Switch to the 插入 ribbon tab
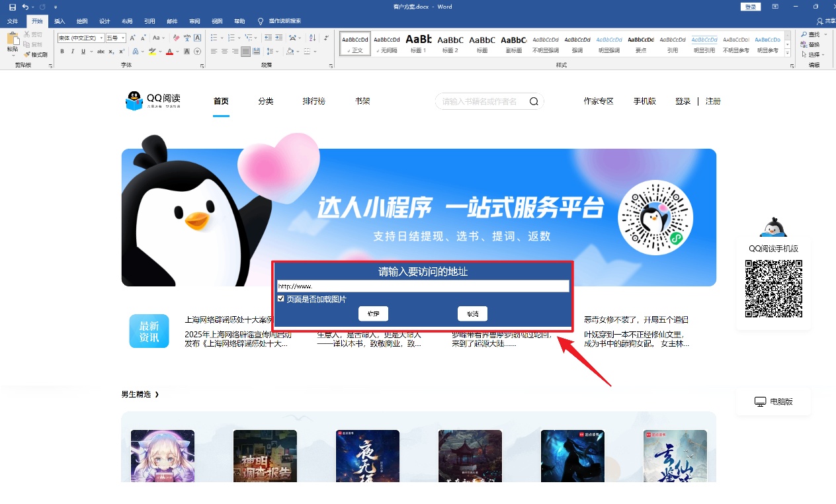836x504 pixels. 60,21
